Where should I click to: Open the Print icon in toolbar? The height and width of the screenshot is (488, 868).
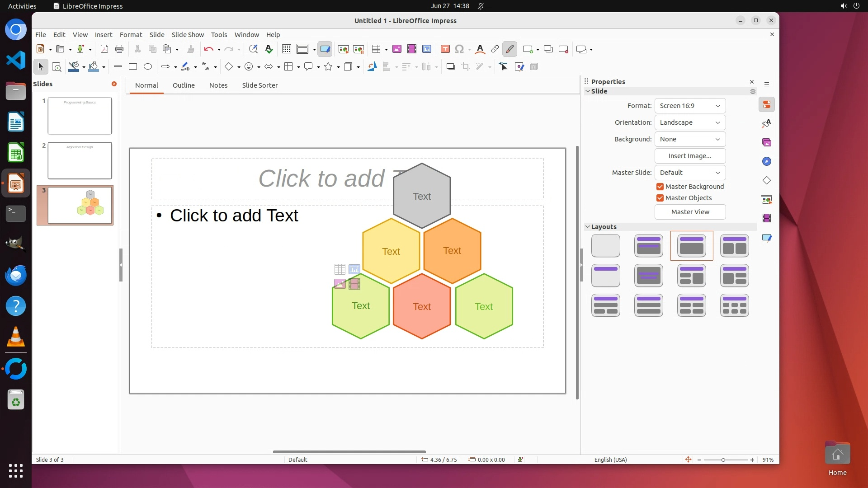click(119, 49)
